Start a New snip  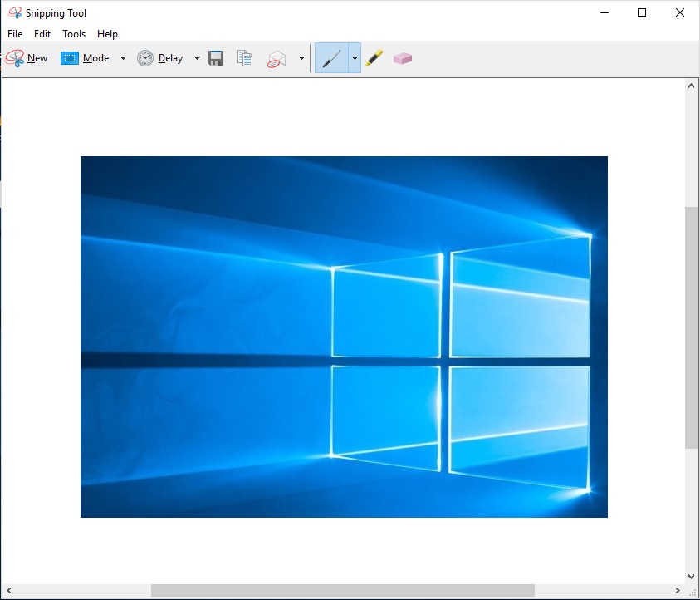click(x=27, y=58)
